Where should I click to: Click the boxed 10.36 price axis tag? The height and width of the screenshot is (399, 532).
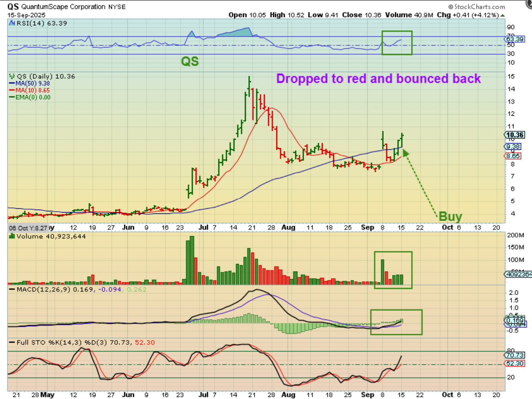(513, 135)
